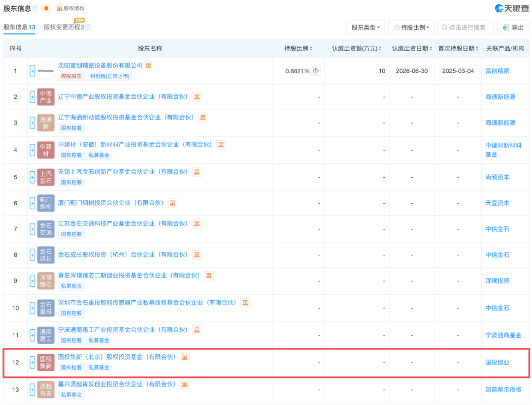This screenshot has width=532, height=405.
Task: Open 富创精密 related product link
Action: [x=497, y=71]
